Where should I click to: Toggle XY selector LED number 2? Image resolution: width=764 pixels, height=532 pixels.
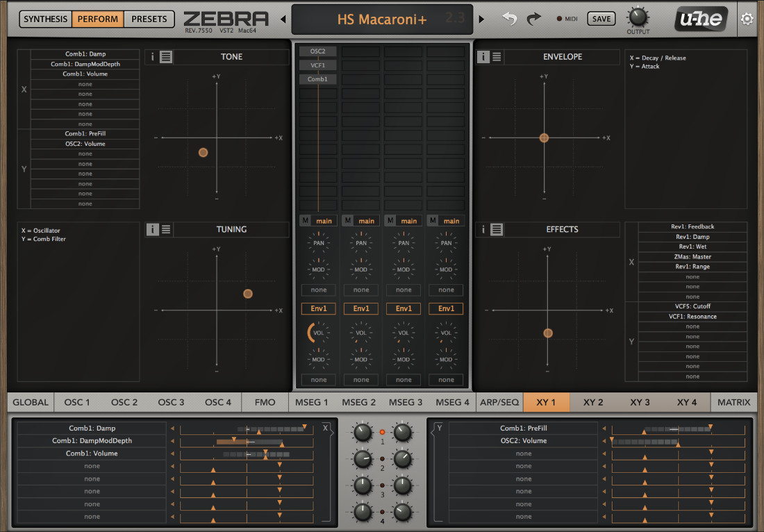(x=382, y=459)
